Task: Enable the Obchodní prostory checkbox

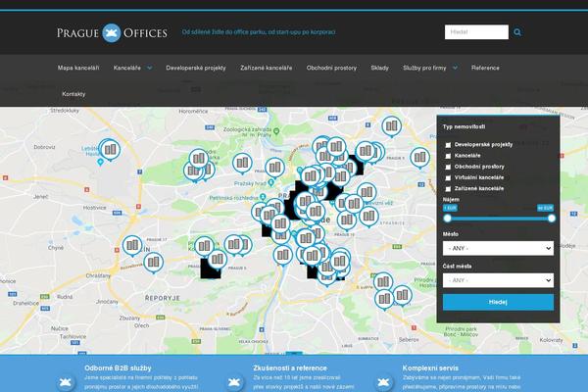Action: (x=448, y=167)
